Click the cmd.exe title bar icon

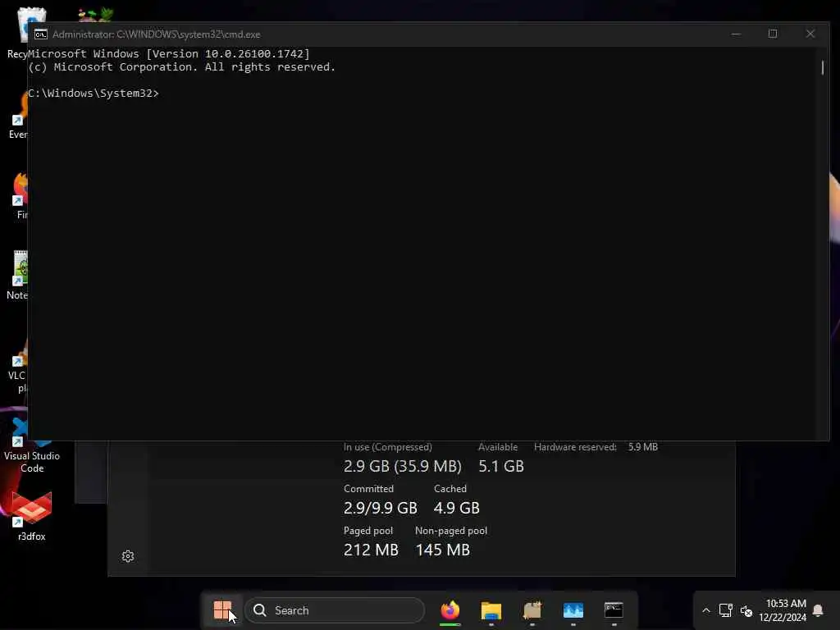pos(41,34)
